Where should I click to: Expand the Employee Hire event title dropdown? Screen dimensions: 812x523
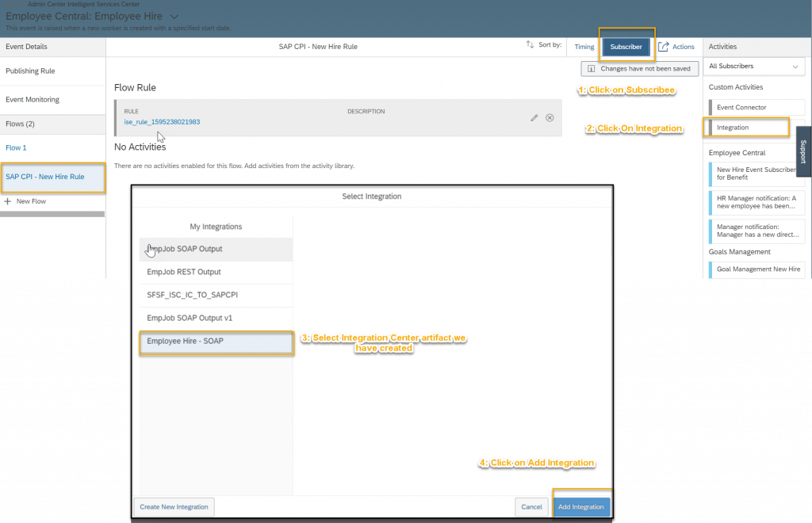(x=174, y=17)
